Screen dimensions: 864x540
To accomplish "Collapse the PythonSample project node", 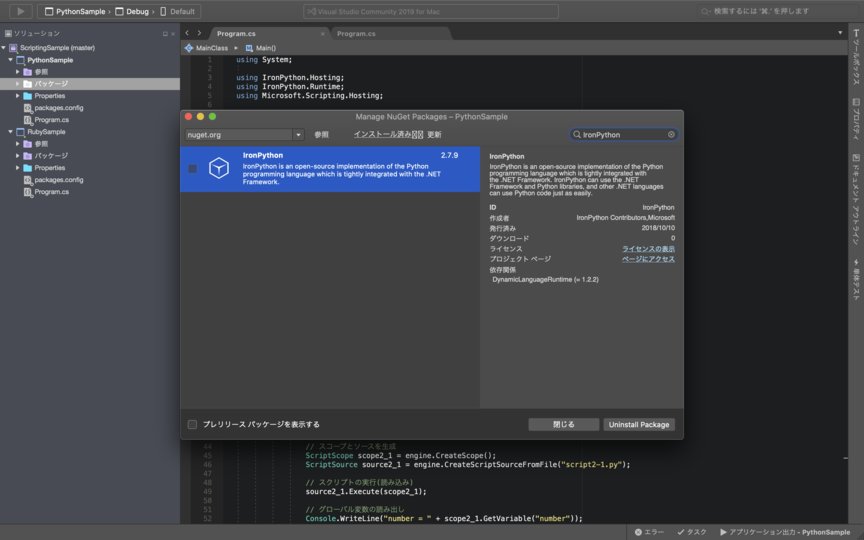I will 10,60.
